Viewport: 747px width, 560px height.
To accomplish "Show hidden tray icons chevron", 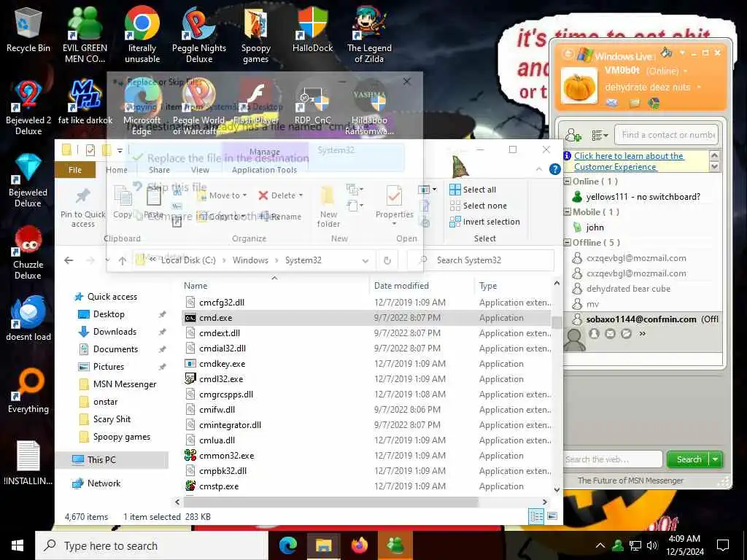I will [600, 545].
